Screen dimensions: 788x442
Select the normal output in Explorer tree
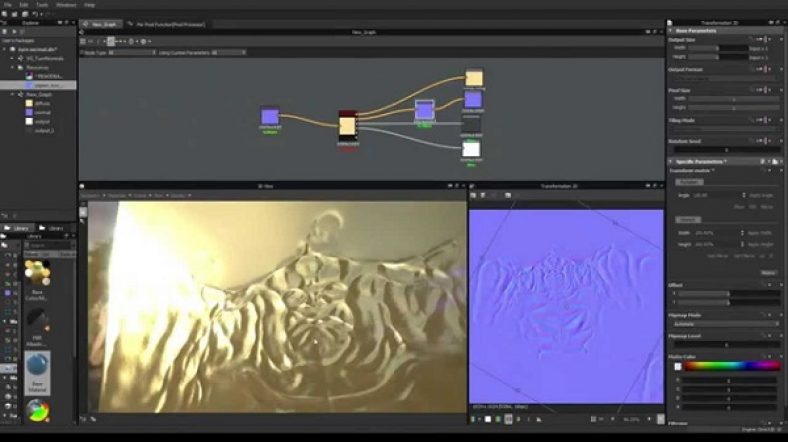pyautogui.click(x=38, y=113)
